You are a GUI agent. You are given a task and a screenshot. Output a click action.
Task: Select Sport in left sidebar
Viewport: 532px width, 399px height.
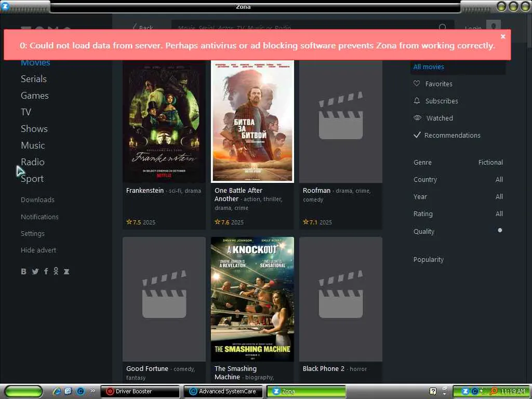coord(32,179)
